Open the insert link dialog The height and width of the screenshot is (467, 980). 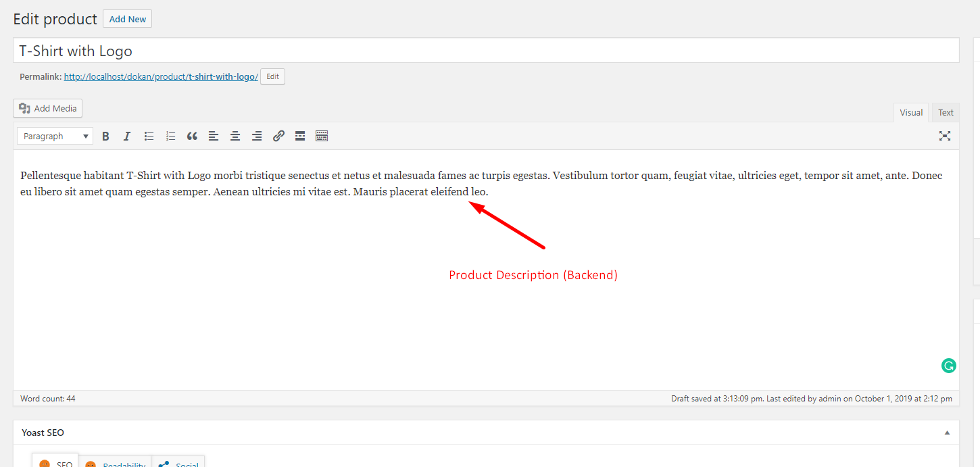pos(278,136)
